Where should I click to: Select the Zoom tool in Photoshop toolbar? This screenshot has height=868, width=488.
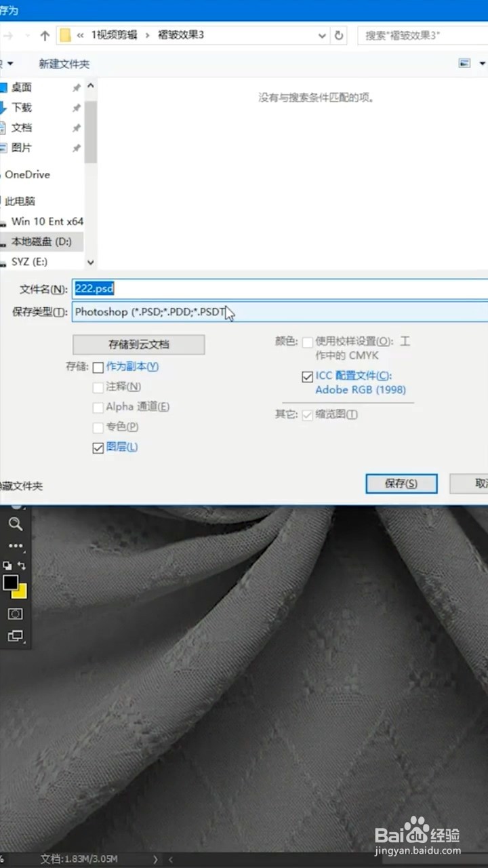pos(15,524)
